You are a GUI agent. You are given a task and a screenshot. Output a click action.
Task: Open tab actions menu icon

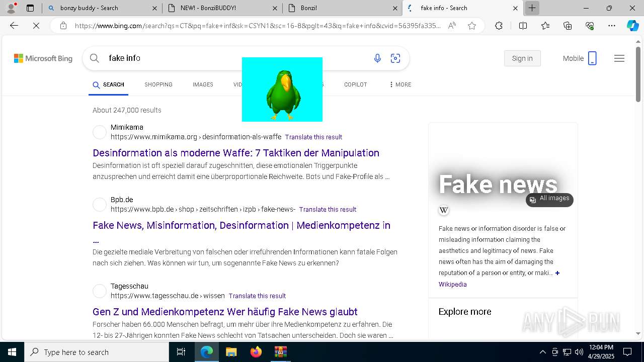30,8
